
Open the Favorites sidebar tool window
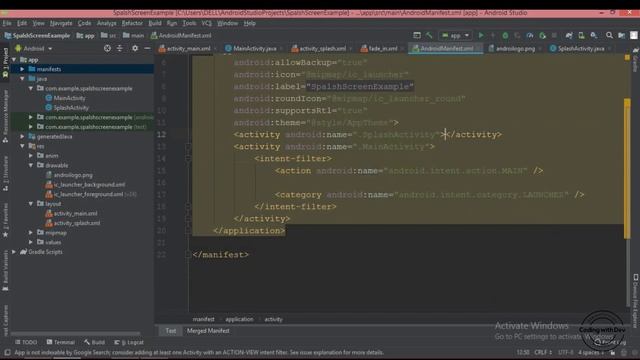pyautogui.click(x=5, y=222)
